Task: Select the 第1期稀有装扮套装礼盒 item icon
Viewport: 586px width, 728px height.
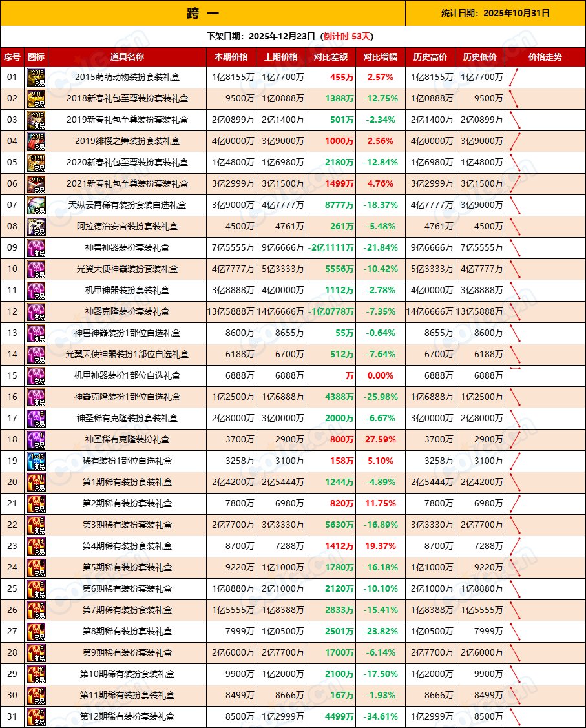Action: pos(37,482)
